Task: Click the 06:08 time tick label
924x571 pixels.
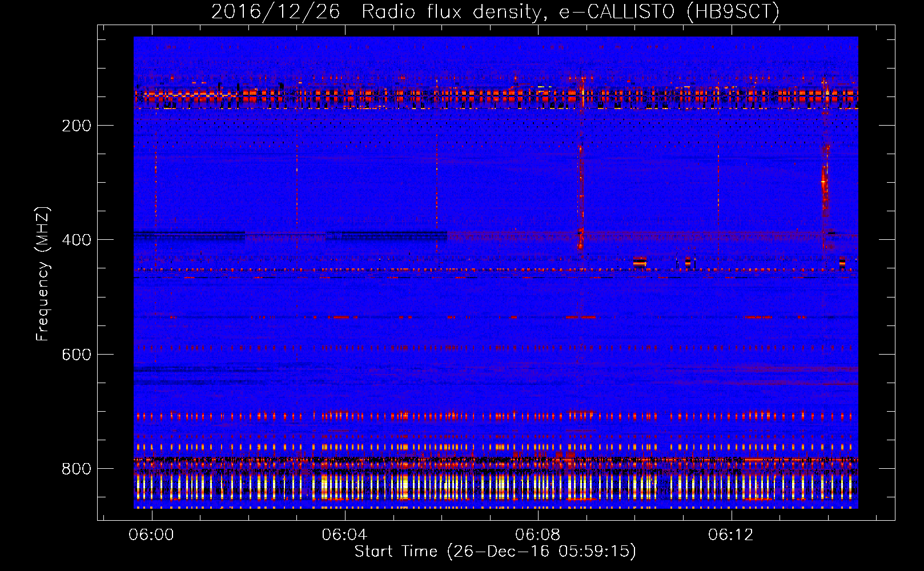Action: tap(537, 535)
